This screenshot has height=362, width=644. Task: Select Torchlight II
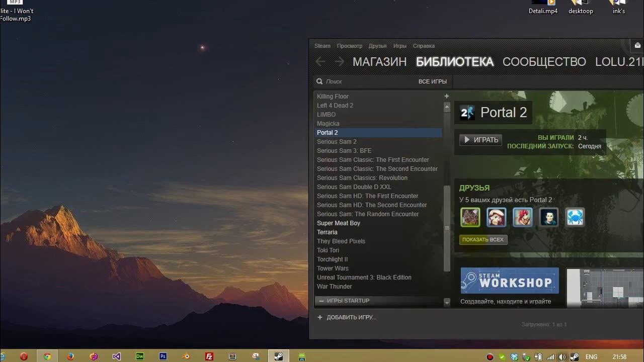pos(332,259)
